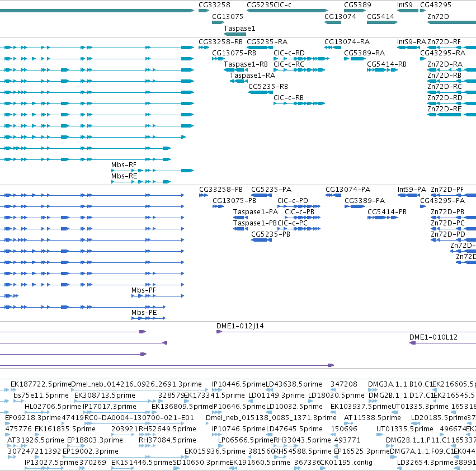The image size is (476, 471).
Task: Select the Taspase1-PA protein label
Action: [x=255, y=212]
